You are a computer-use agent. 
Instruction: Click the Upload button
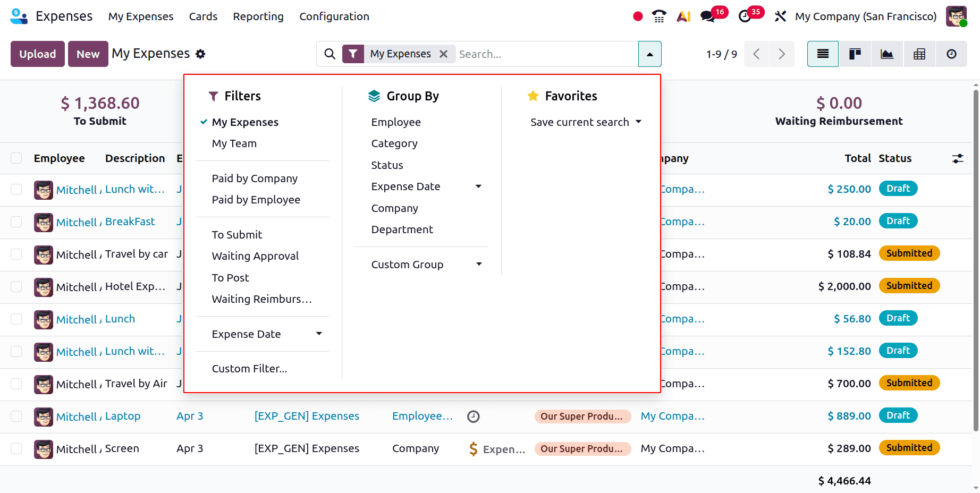tap(38, 54)
